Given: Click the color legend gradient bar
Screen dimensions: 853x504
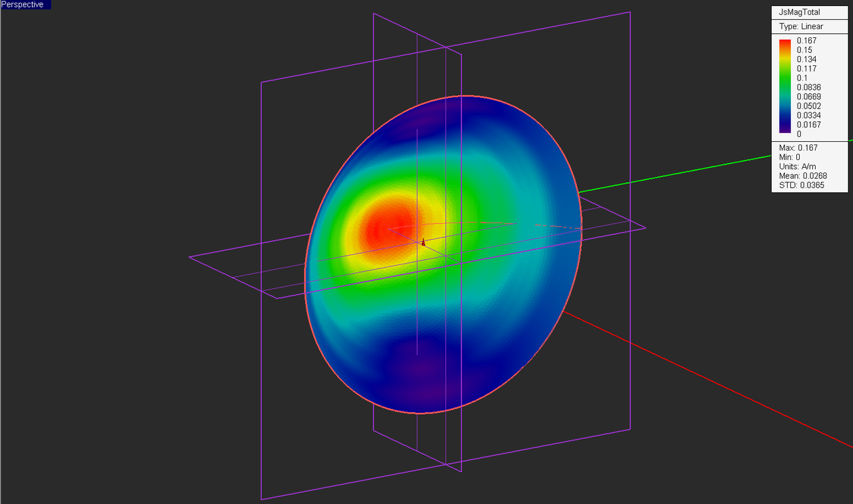Looking at the screenshot, I should (x=785, y=87).
